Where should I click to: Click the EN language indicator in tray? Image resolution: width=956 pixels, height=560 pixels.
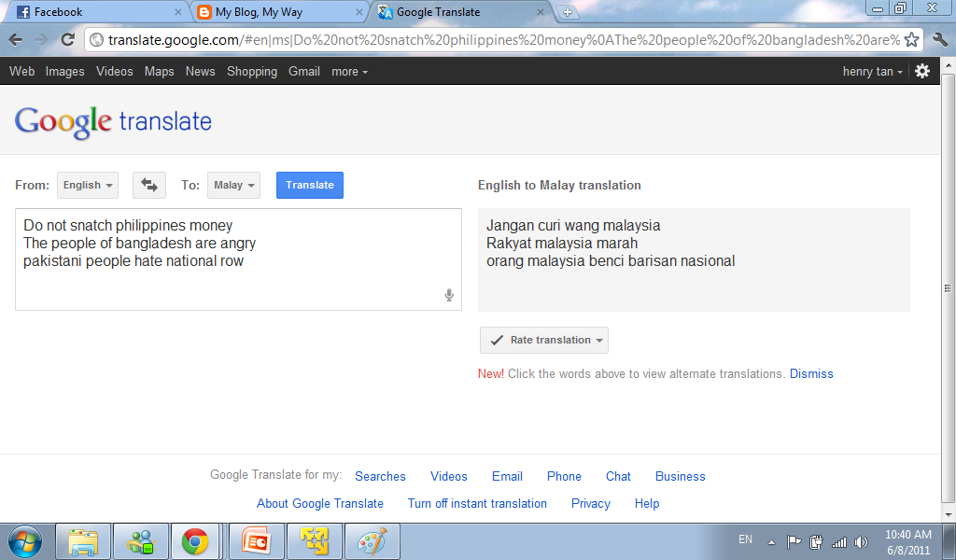point(745,539)
